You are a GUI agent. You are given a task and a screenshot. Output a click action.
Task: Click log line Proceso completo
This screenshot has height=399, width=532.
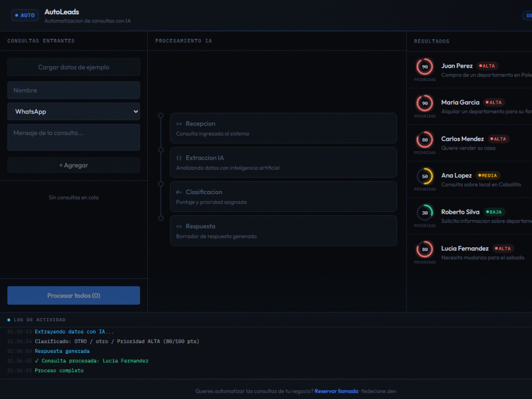click(59, 370)
